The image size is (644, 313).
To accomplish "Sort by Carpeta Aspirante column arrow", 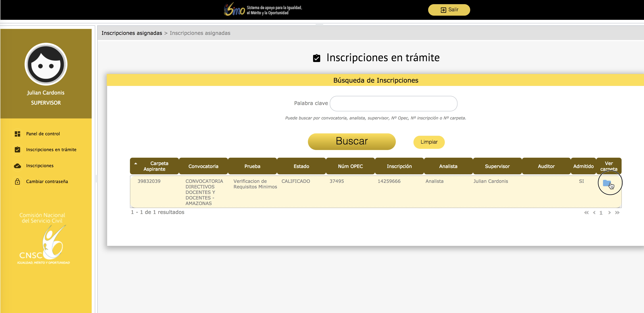I will (136, 164).
